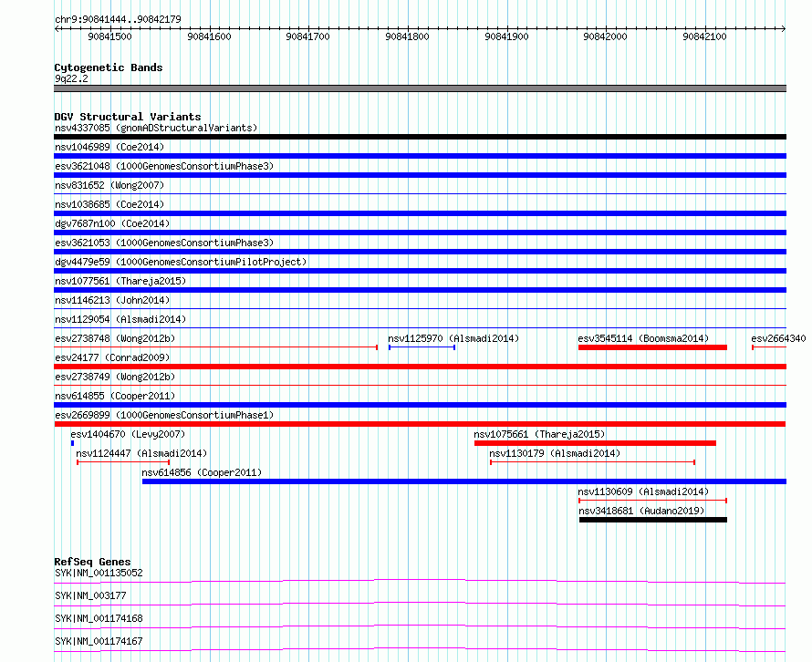812x662 pixels.
Task: Click ruler position 90841900
Action: (506, 36)
